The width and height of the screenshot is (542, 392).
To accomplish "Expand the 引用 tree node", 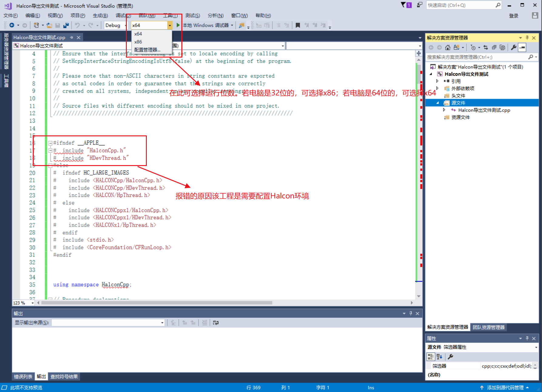I will [x=437, y=81].
